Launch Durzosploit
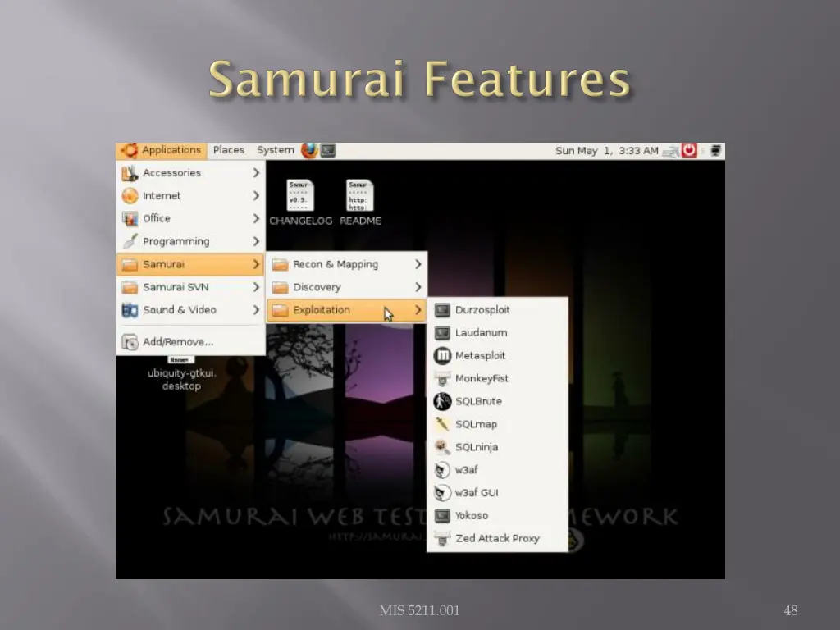This screenshot has height=630, width=840. point(497,310)
